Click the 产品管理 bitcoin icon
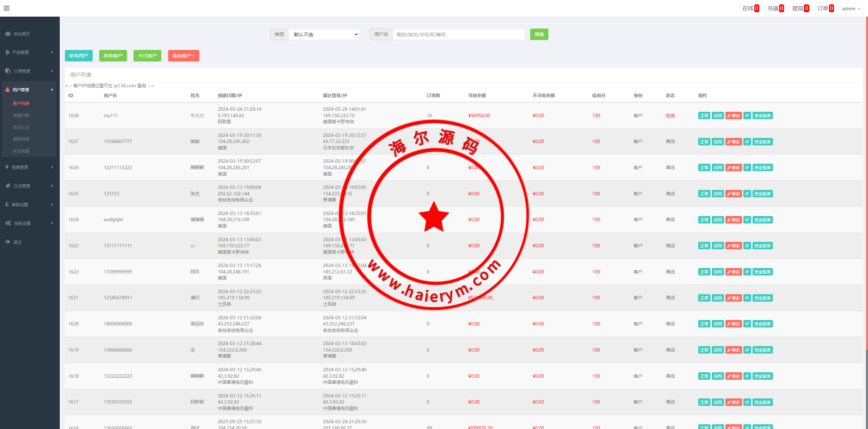Image resolution: width=868 pixels, height=429 pixels. coord(7,52)
